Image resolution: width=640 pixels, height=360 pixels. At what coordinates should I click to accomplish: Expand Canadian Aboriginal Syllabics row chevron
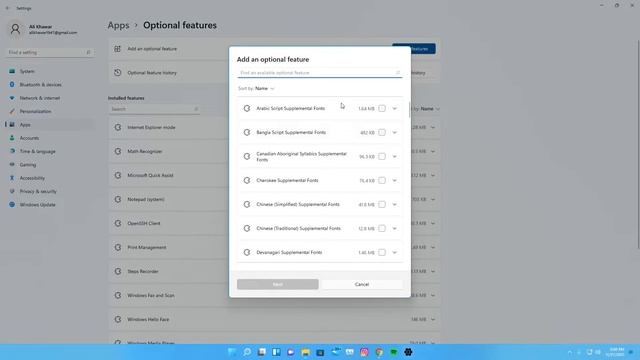(395, 157)
